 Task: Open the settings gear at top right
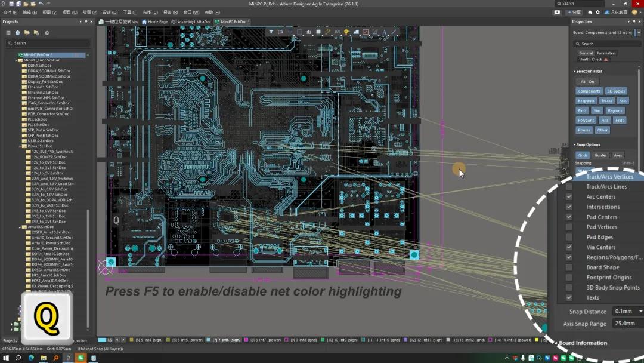tap(597, 13)
